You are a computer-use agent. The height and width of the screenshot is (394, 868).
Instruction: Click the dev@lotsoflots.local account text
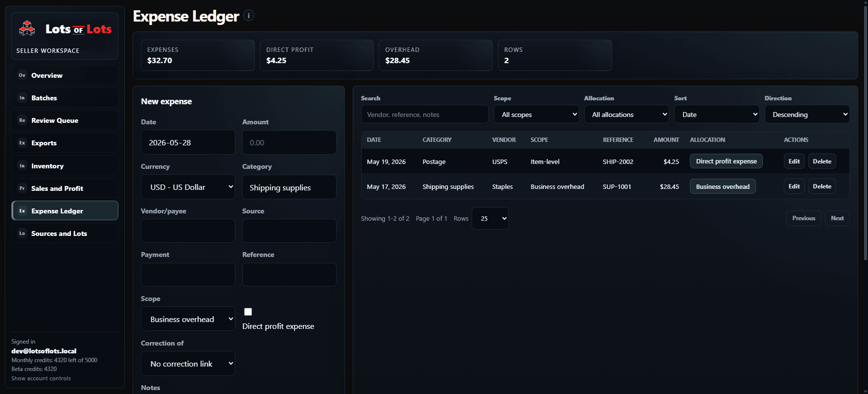click(x=44, y=351)
